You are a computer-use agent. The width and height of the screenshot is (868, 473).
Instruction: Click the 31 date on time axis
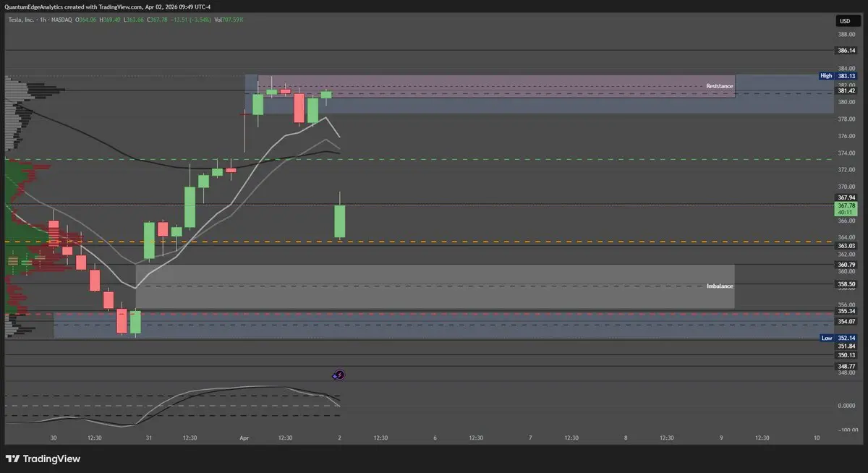point(148,438)
